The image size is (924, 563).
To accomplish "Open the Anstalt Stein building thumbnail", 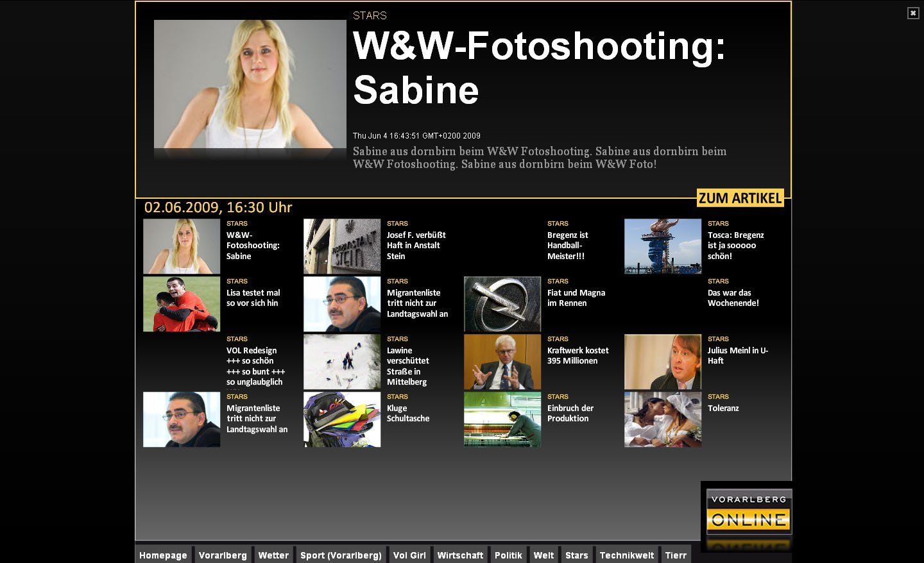I will click(x=342, y=246).
